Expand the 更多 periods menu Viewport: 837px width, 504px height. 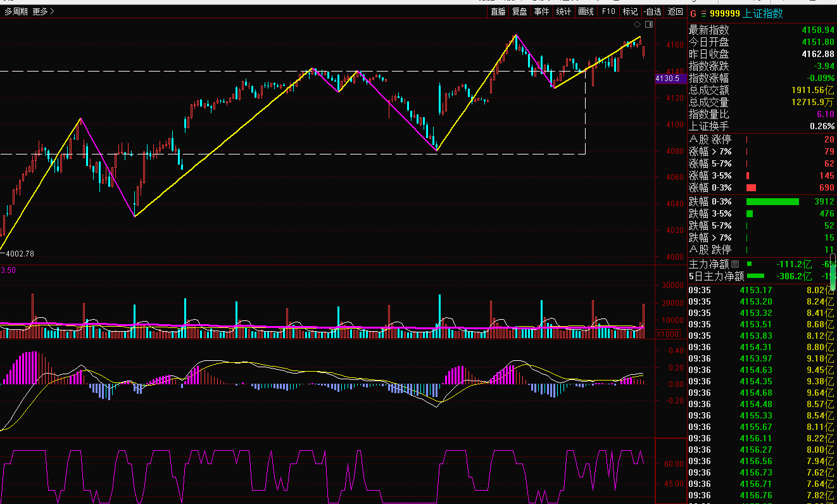(43, 11)
